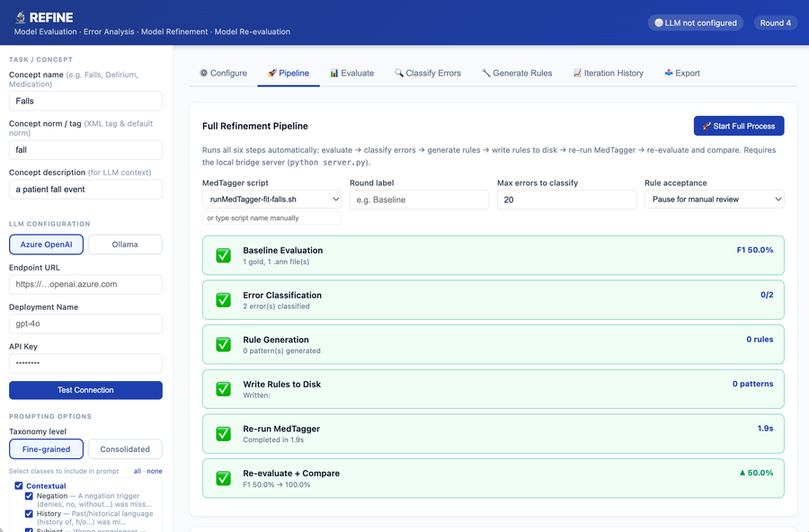The width and height of the screenshot is (809, 532).
Task: Click the wrench icon on Generate Rules tab
Action: (486, 73)
